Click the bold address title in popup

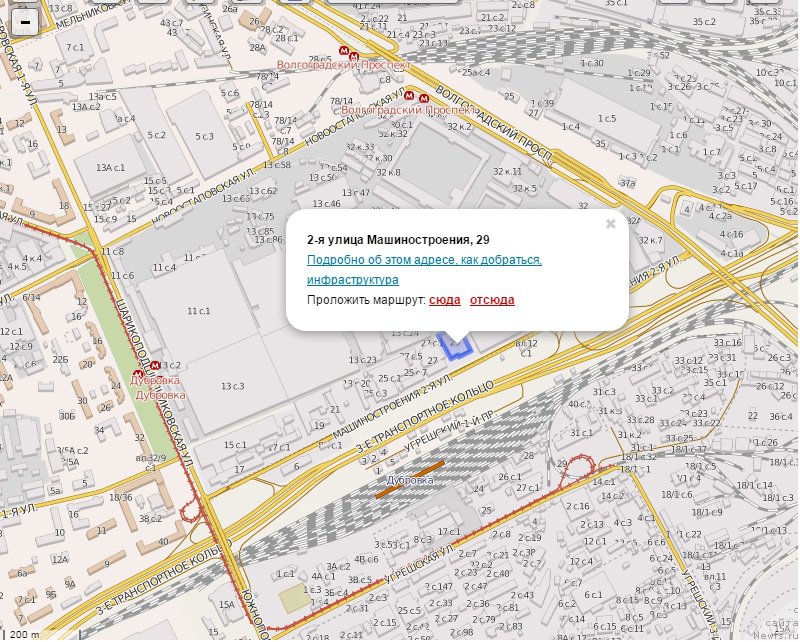click(398, 239)
